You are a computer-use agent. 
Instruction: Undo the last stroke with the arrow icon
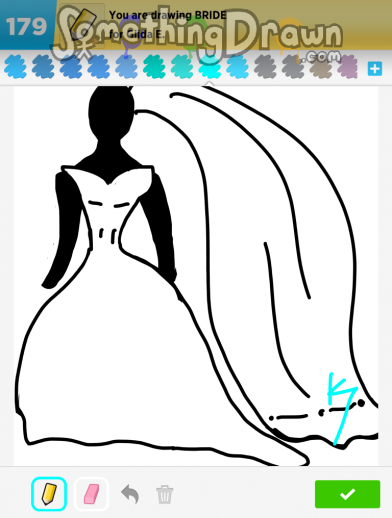click(x=130, y=494)
